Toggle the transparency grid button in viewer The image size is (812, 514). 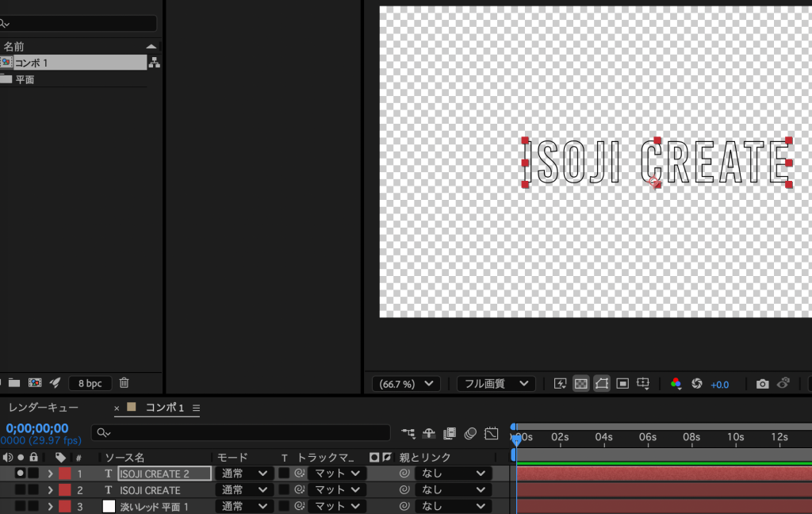point(580,383)
